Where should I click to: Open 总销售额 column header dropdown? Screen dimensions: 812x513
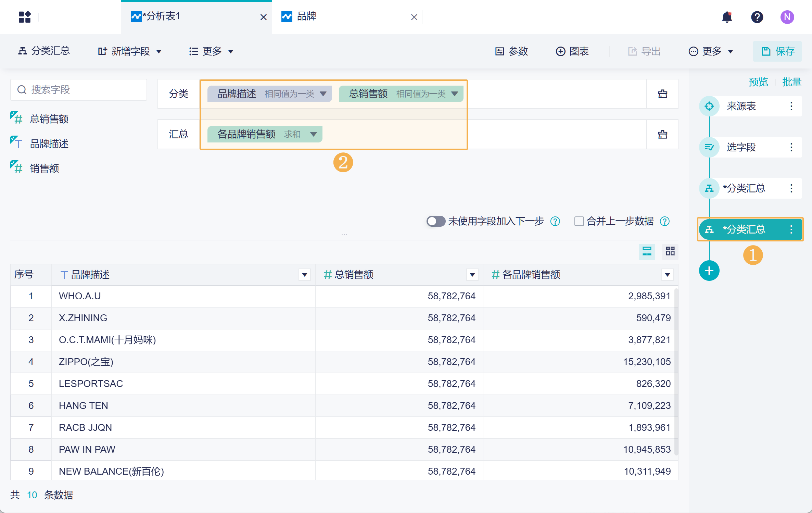pos(472,275)
